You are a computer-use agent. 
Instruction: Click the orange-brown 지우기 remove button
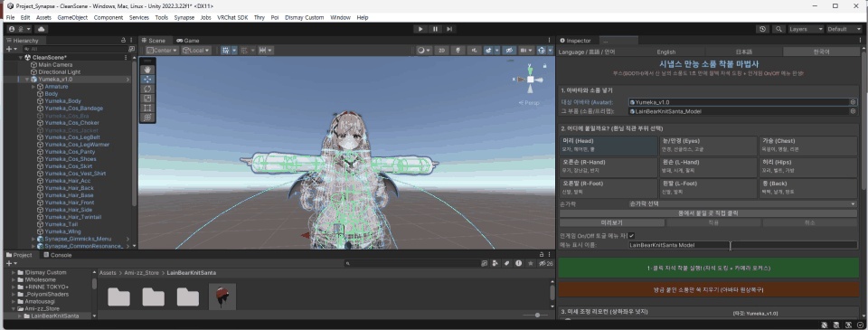pyautogui.click(x=709, y=289)
